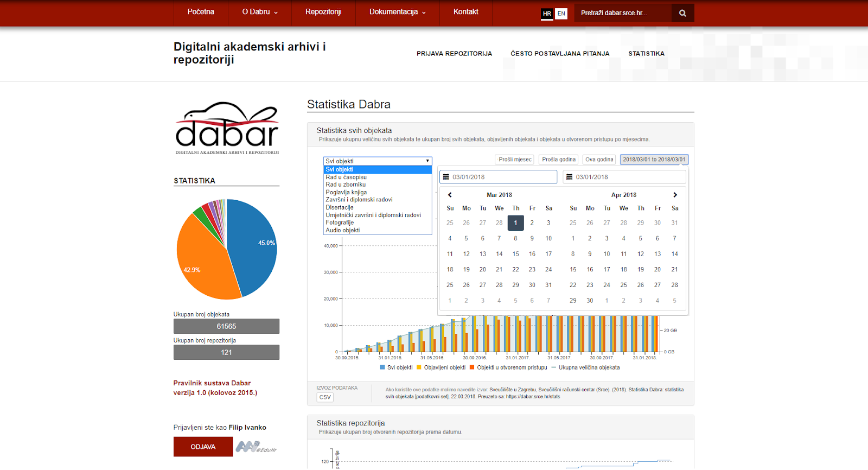
Task: Click the calendar icon in start date field
Action: point(446,177)
